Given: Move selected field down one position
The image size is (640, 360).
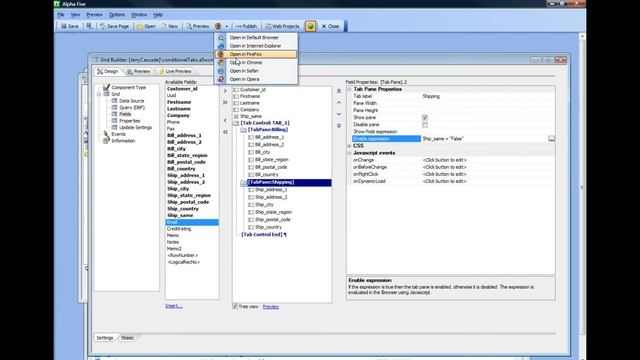Looking at the screenshot, I should [339, 114].
